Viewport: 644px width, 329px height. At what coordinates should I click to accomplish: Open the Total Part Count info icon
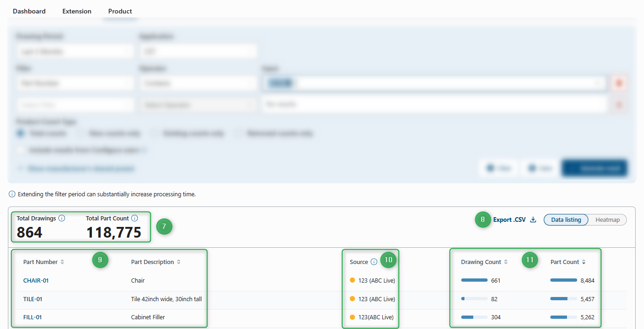point(135,218)
